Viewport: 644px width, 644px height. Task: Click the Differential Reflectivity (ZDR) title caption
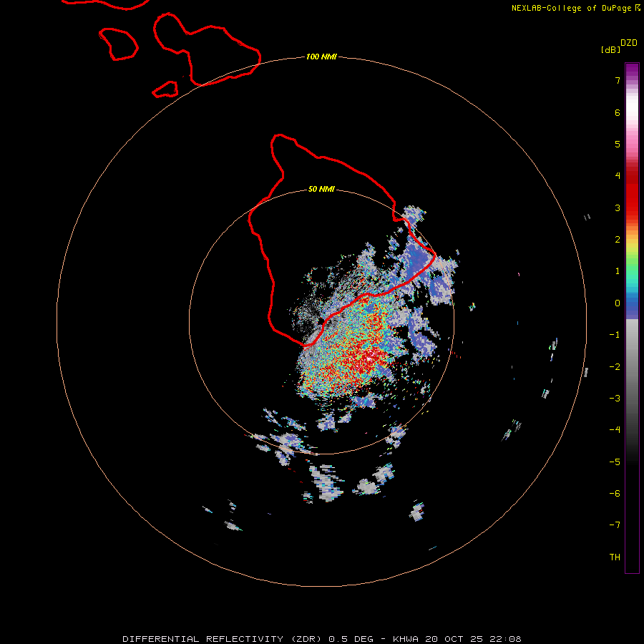pyautogui.click(x=224, y=639)
